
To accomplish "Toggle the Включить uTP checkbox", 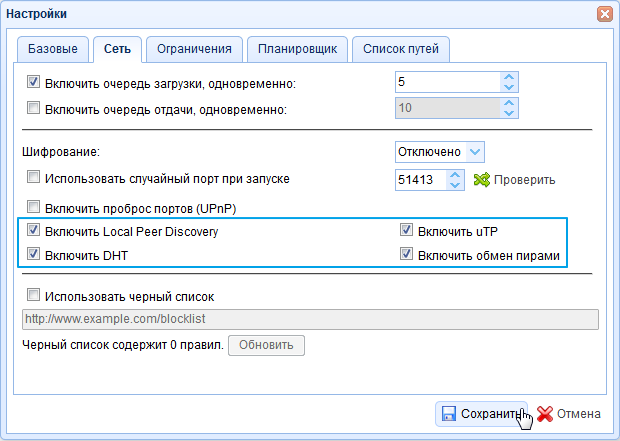I will click(x=406, y=231).
